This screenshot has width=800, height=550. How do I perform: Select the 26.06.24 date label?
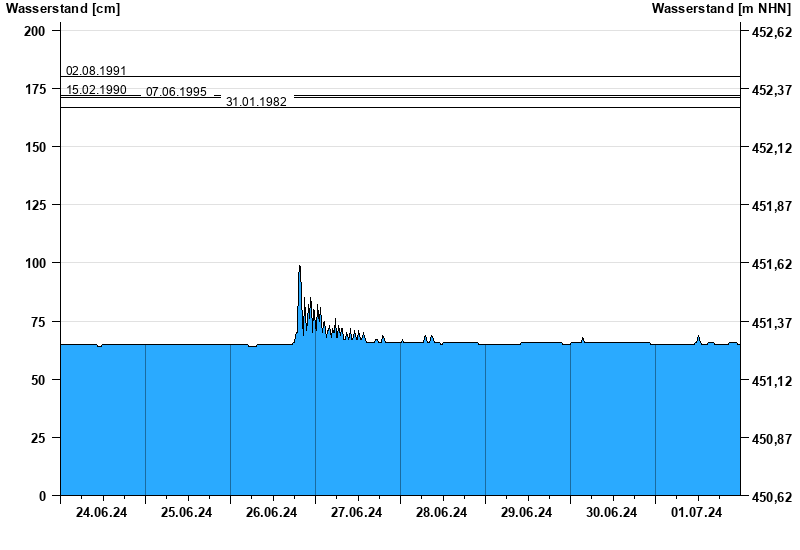272,513
